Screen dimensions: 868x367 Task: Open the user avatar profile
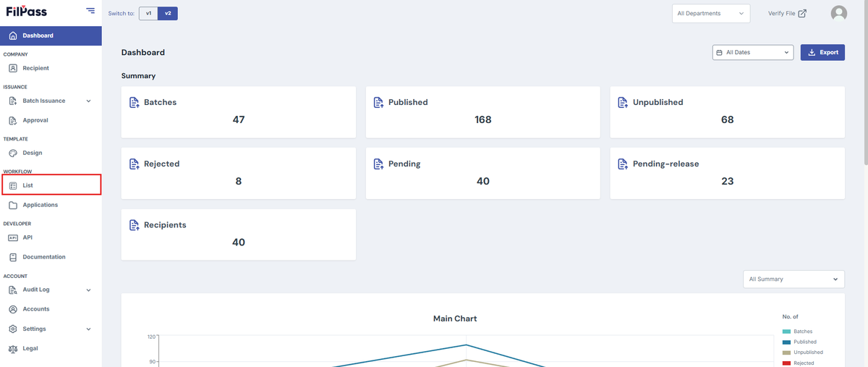[839, 13]
